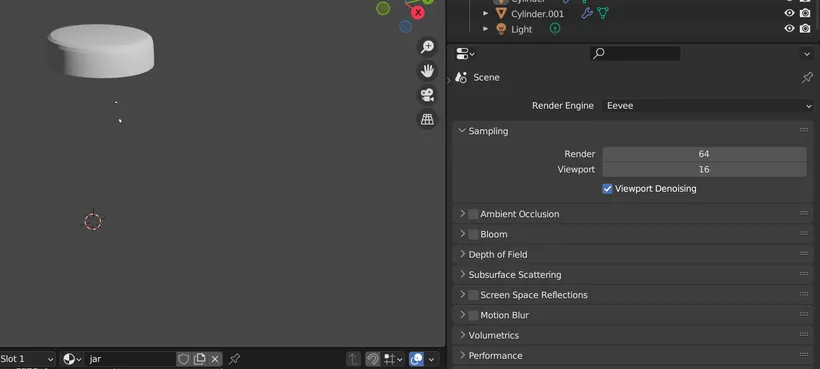Click the Render samples field showing 64
Image resolution: width=820 pixels, height=369 pixels.
(704, 154)
